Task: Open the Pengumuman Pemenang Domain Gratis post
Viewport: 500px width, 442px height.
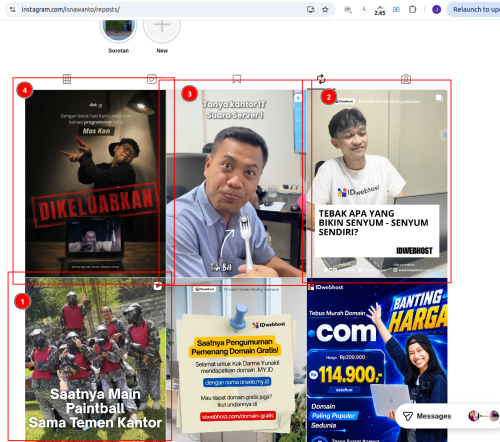Action: pyautogui.click(x=236, y=360)
